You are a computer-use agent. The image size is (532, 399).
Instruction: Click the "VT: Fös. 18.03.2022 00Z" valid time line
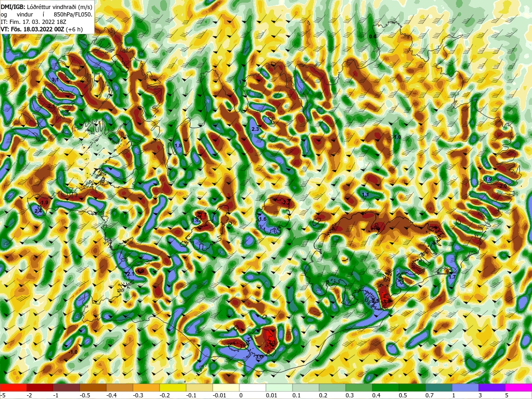[32, 29]
